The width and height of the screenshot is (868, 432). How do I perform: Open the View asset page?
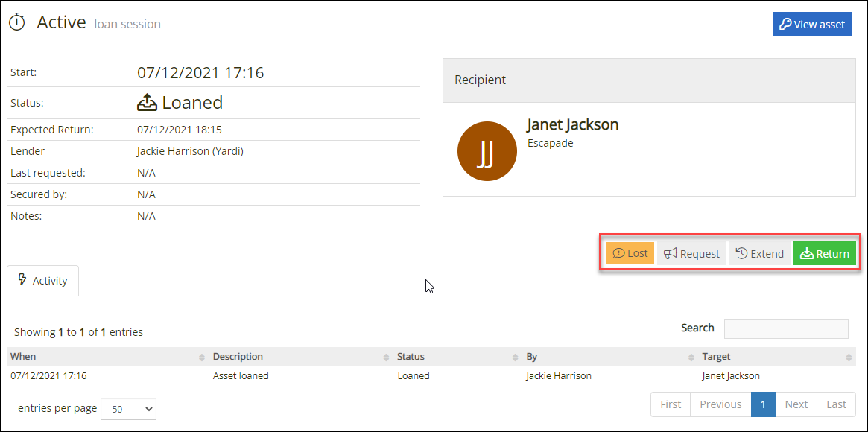(x=811, y=25)
